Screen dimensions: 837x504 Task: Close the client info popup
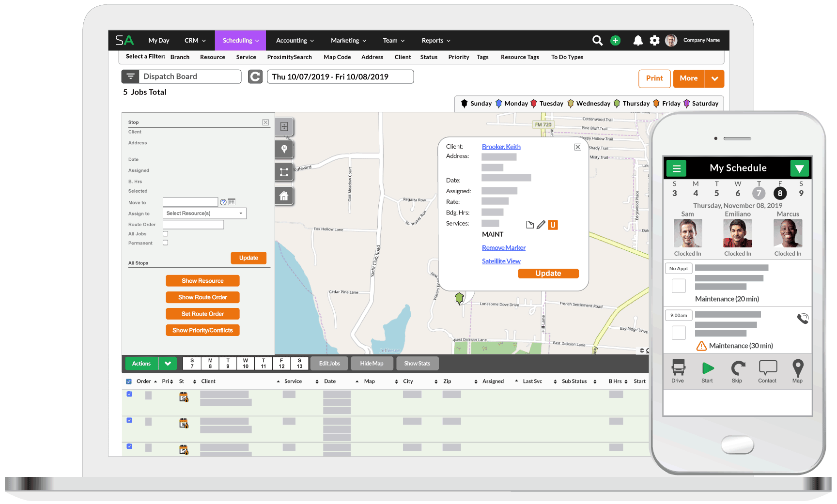pos(578,147)
